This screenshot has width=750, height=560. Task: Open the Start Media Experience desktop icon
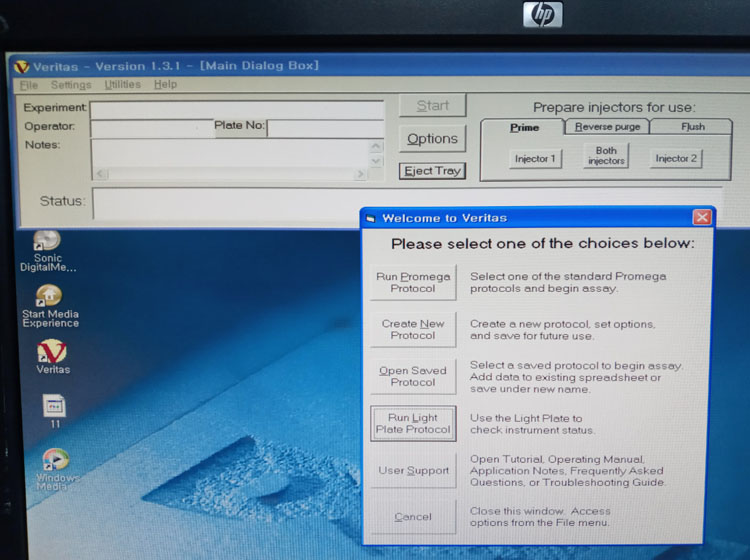pos(49,297)
